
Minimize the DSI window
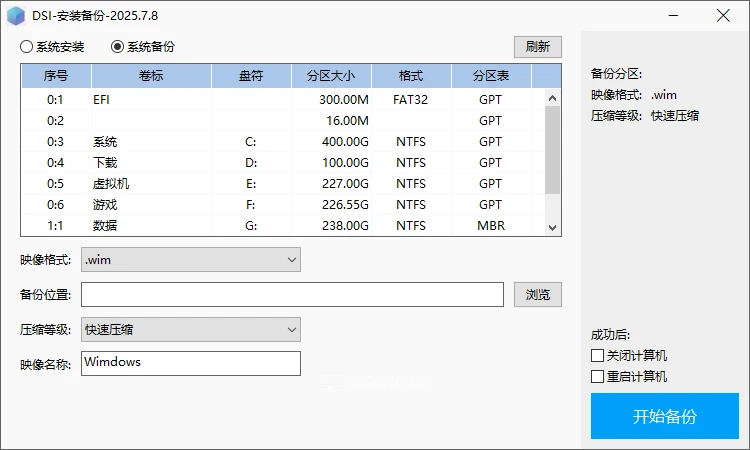point(673,15)
